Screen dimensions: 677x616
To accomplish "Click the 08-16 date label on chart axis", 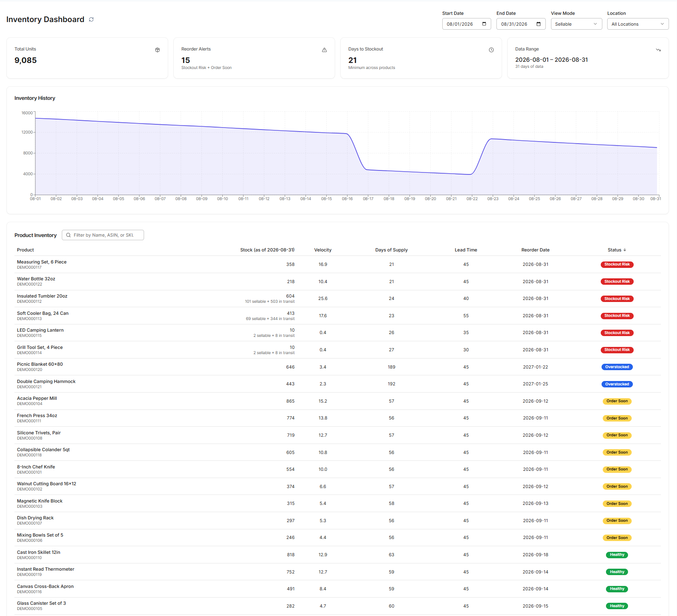I will click(347, 199).
